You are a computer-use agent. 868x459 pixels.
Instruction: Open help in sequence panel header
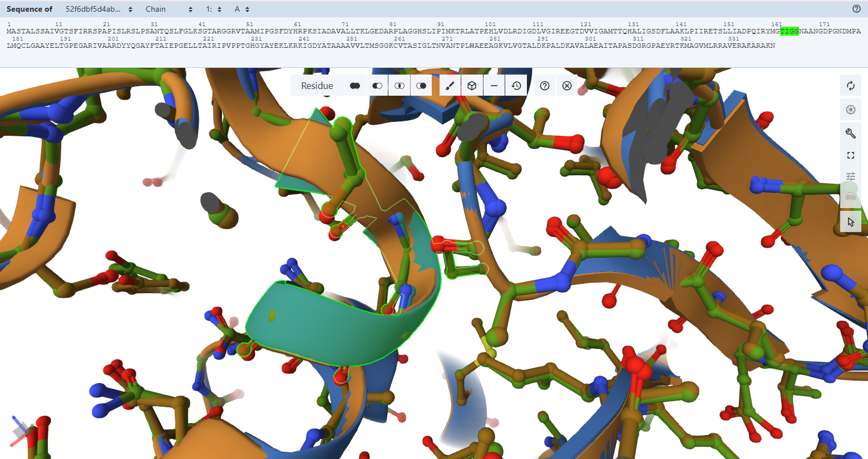[x=857, y=9]
